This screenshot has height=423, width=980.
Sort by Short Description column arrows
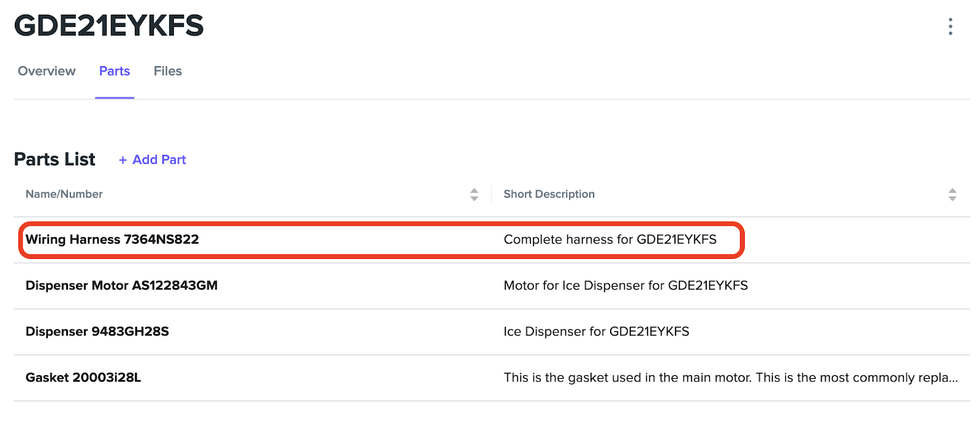952,195
